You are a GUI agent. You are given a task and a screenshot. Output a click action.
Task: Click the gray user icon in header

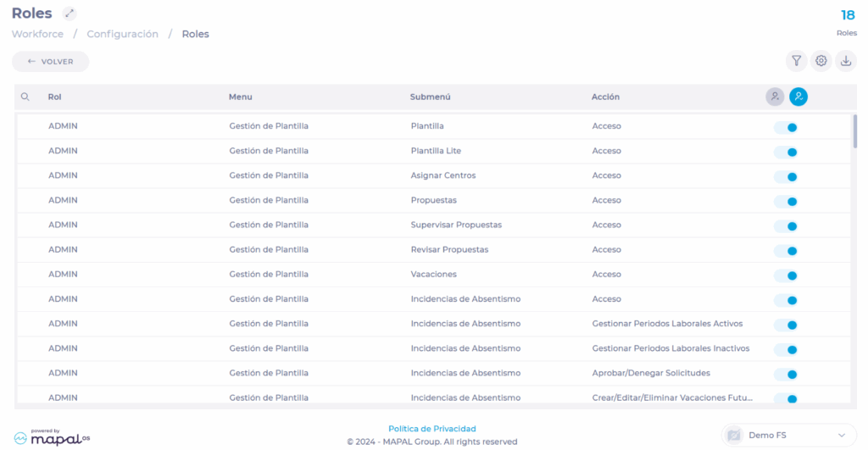pyautogui.click(x=775, y=97)
